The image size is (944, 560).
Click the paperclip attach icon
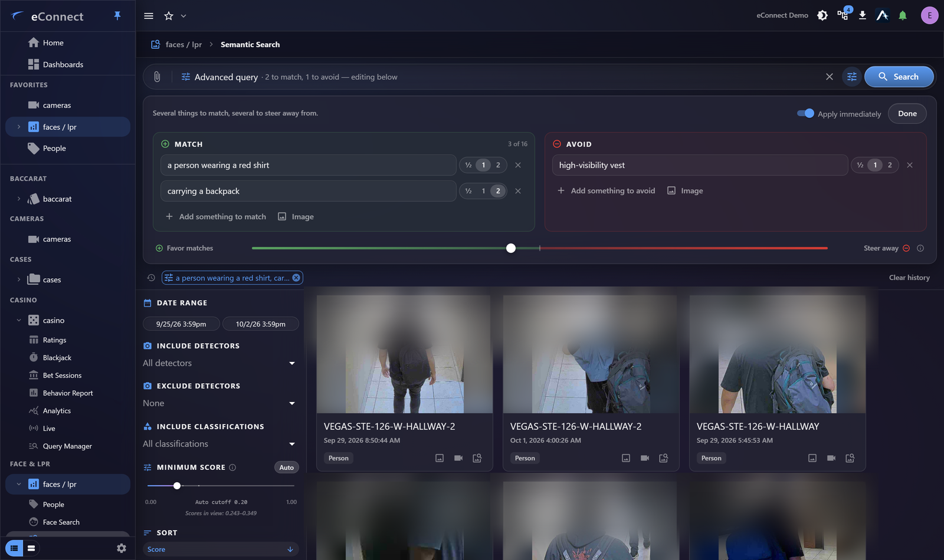(157, 77)
